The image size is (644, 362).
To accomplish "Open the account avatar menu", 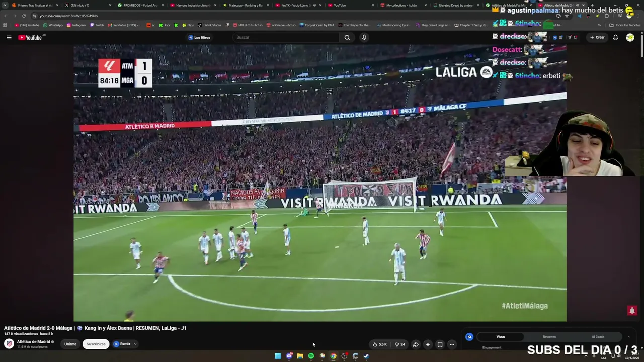I will tap(630, 37).
